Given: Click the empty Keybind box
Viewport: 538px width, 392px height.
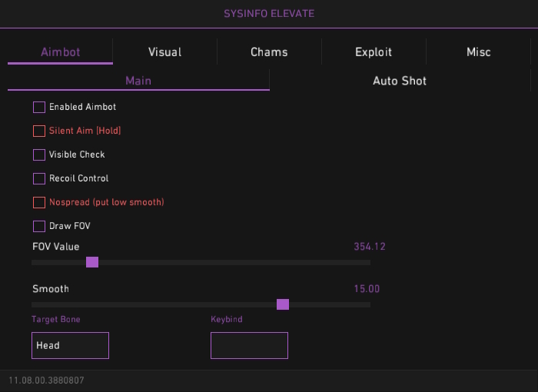Looking at the screenshot, I should 249,345.
